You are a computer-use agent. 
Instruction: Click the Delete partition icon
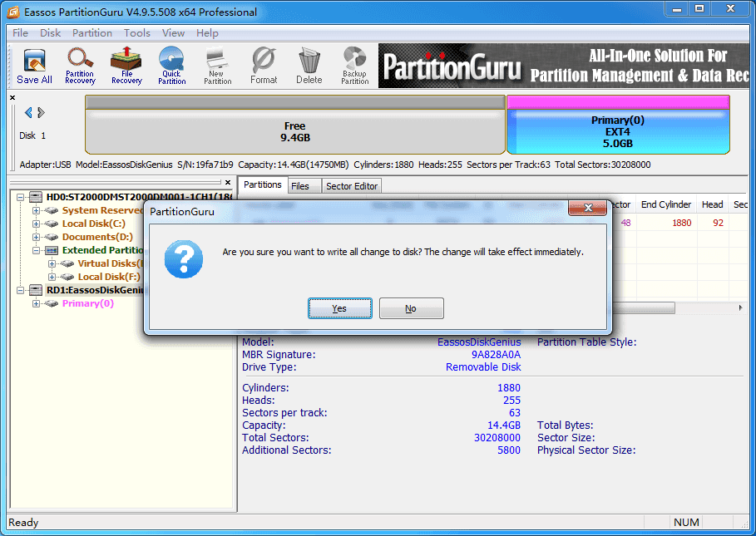(x=309, y=66)
